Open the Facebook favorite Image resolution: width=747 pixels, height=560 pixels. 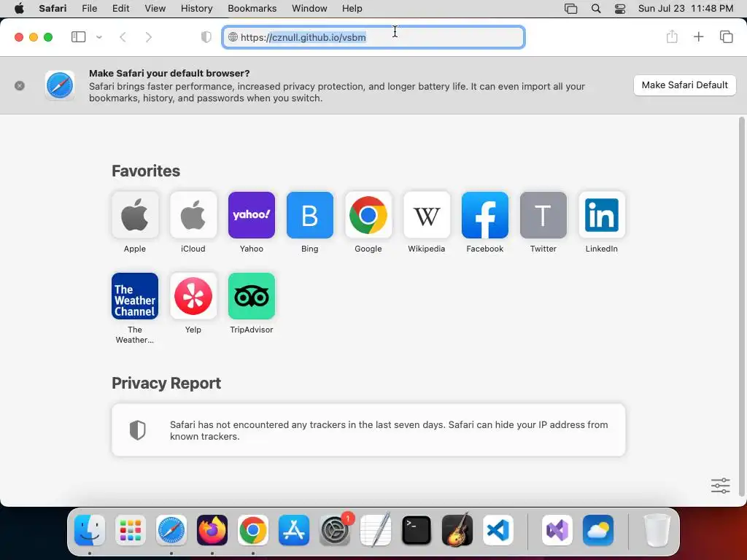pos(485,215)
